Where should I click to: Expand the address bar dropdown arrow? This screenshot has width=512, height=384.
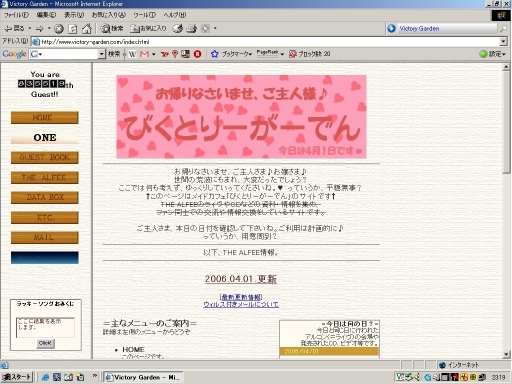click(x=503, y=42)
